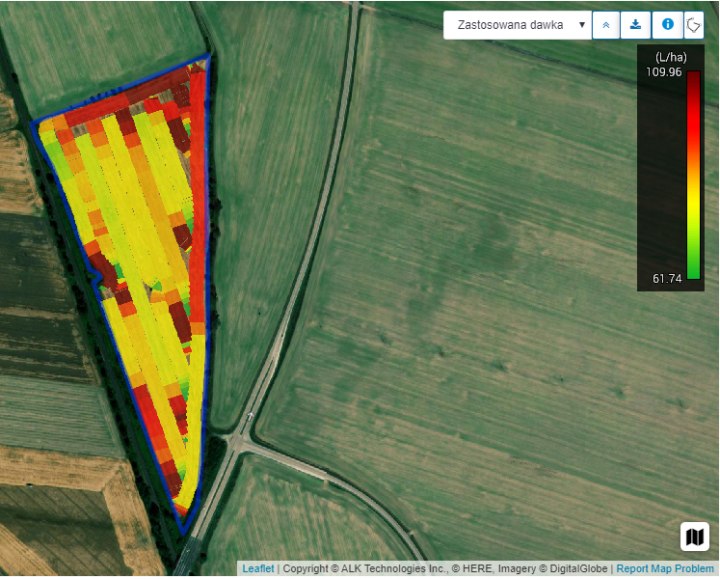Click the download data icon

pos(635,25)
